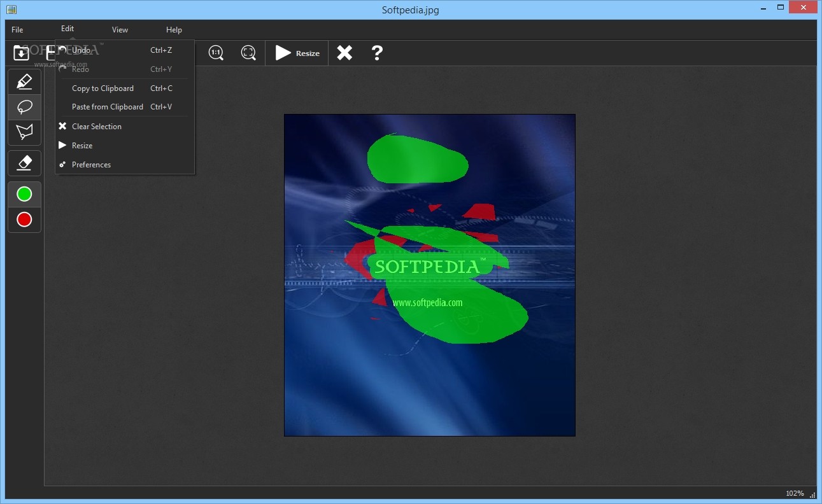Start resizing with the Resize toolbar button
822x504 pixels.
(x=297, y=53)
